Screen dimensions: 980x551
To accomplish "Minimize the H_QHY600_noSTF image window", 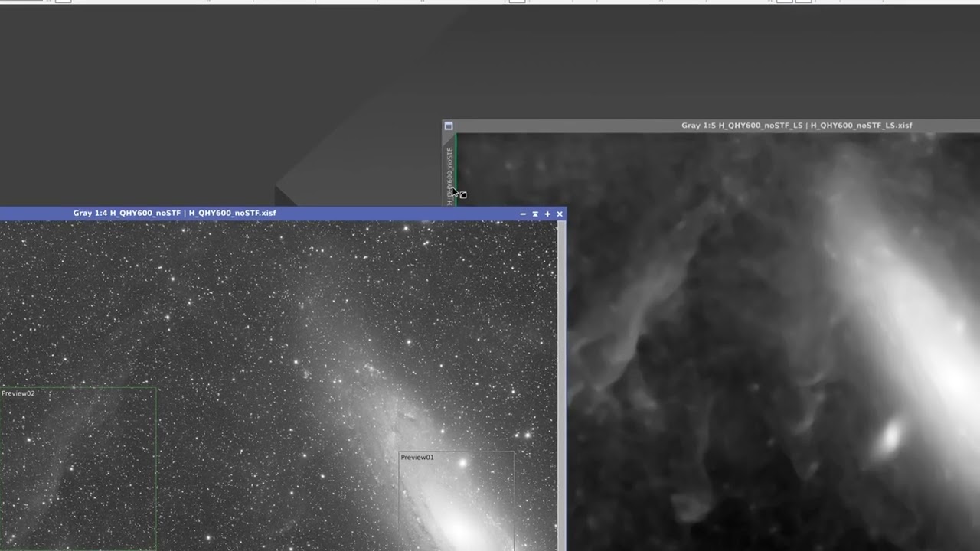I will click(x=523, y=214).
